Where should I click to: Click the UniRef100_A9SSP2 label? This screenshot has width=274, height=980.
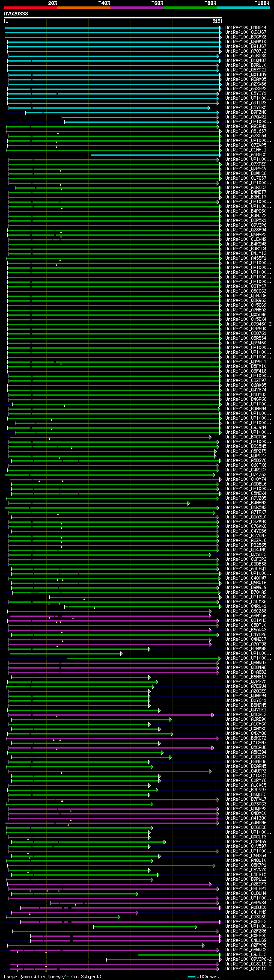(246, 89)
